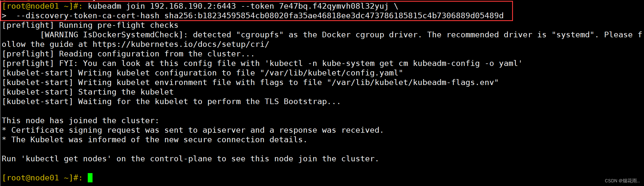Click the 'Certificate signing request' bullet line

[193, 130]
